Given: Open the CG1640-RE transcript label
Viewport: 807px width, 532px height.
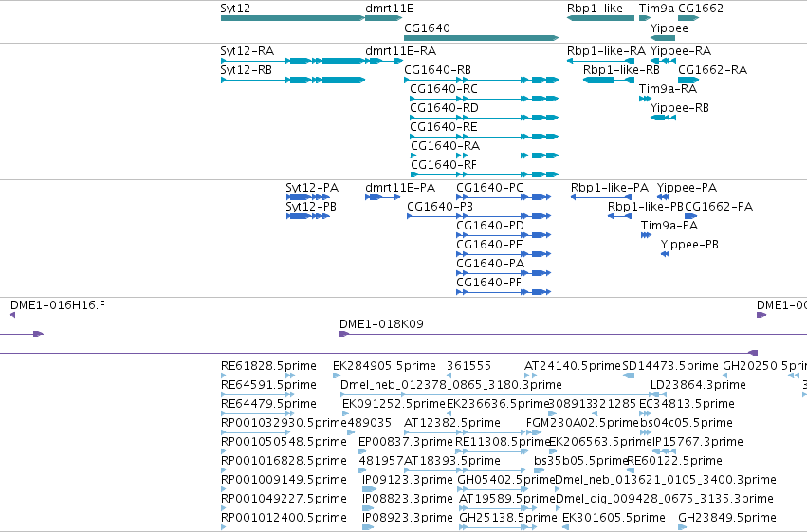Looking at the screenshot, I should point(443,127).
